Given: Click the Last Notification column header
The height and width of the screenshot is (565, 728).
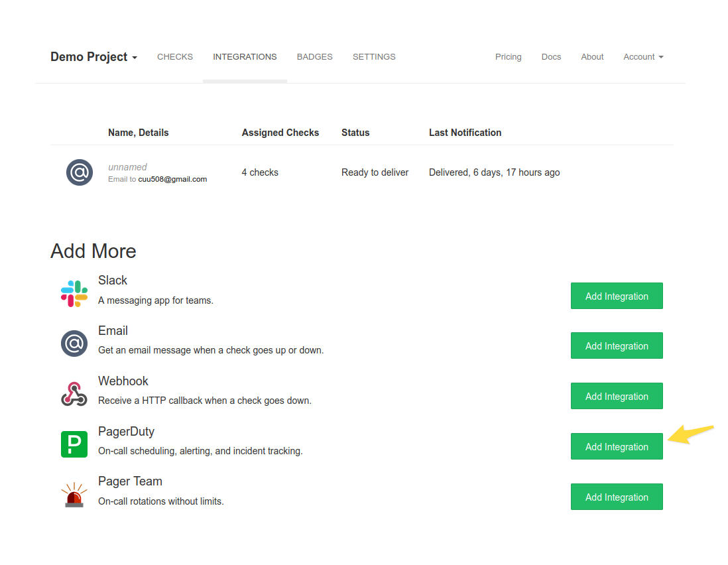Looking at the screenshot, I should tap(465, 133).
